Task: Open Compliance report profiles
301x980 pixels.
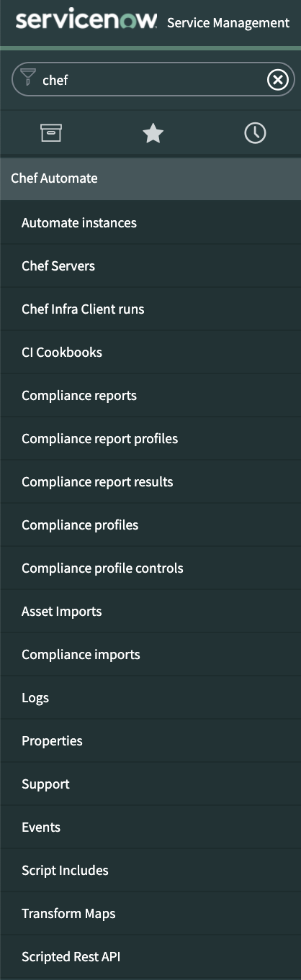Action: [150, 439]
